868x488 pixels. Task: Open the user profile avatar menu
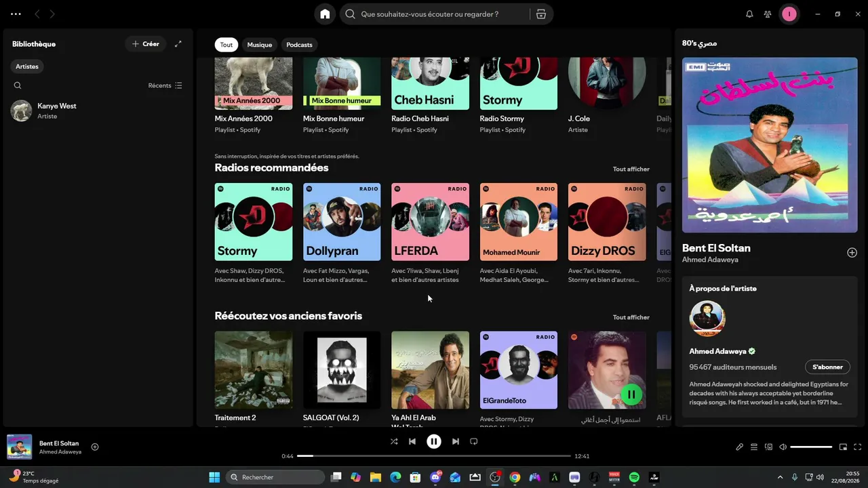point(789,14)
